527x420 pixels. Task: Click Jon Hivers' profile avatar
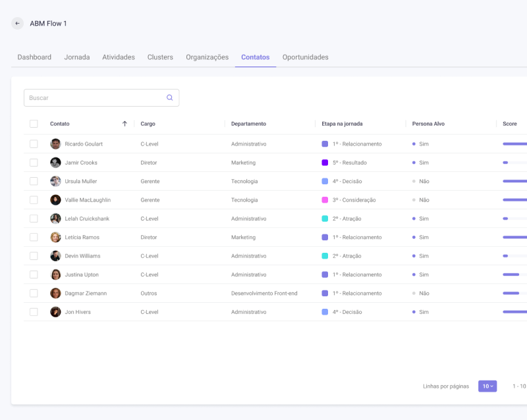tap(55, 312)
